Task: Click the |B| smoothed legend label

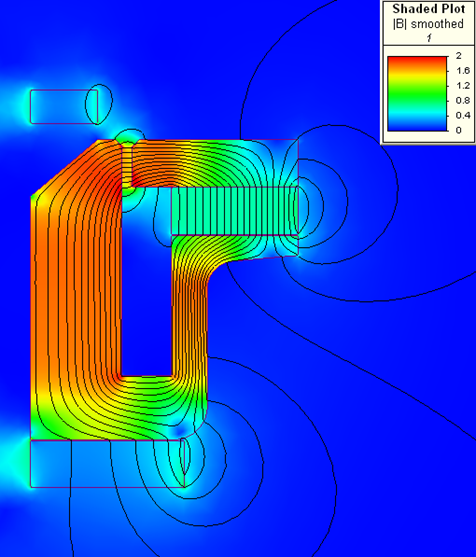Action: point(428,24)
